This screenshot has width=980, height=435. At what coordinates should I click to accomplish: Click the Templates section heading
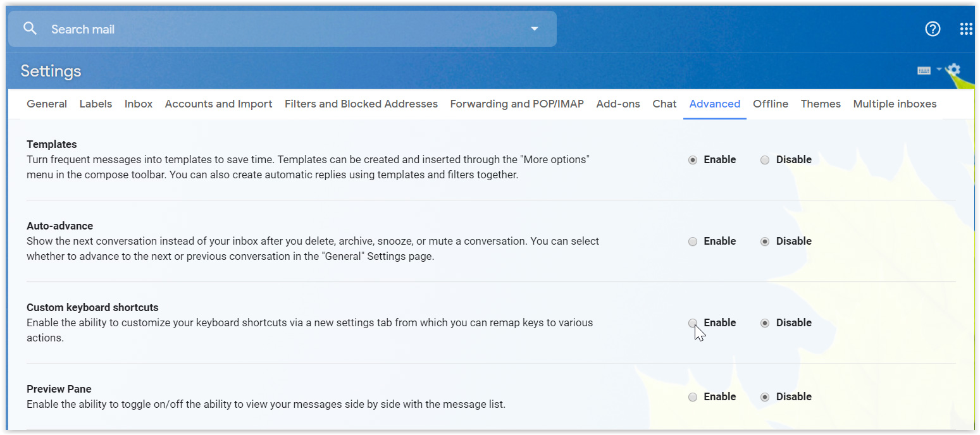[x=52, y=144]
